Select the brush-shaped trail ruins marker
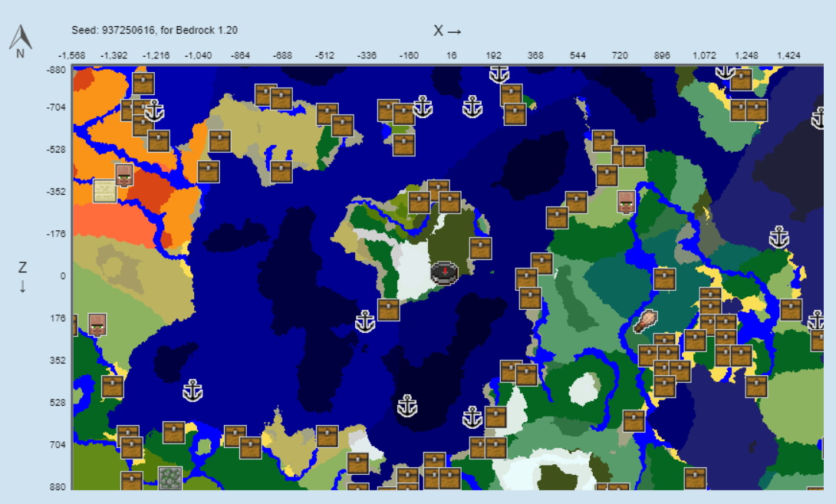This screenshot has height=504, width=836. point(646,322)
